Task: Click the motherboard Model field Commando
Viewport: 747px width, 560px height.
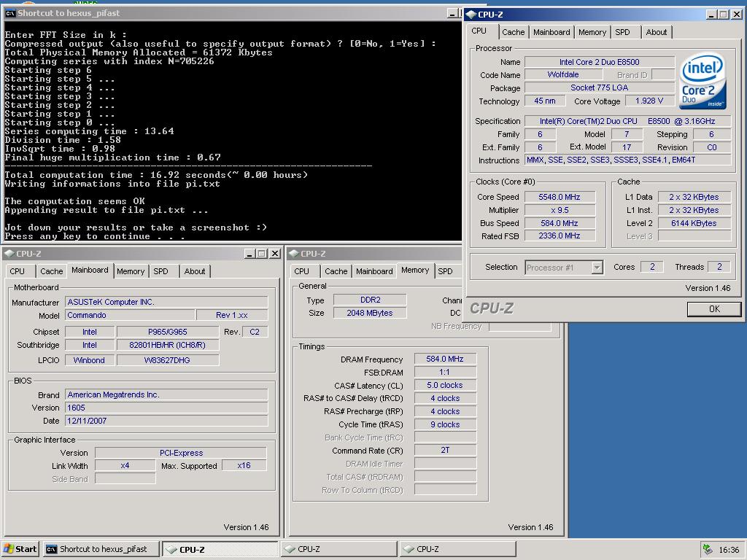Action: [130, 315]
